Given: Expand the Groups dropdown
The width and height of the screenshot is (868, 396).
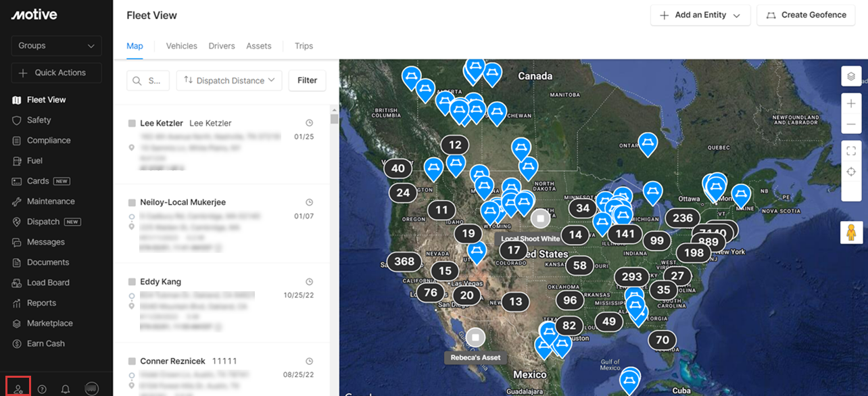Looking at the screenshot, I should tap(56, 46).
